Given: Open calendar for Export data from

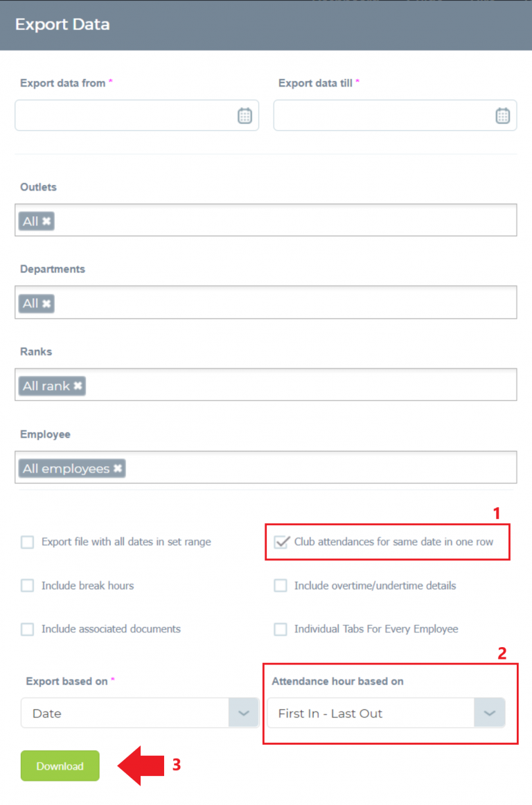Looking at the screenshot, I should [x=245, y=116].
